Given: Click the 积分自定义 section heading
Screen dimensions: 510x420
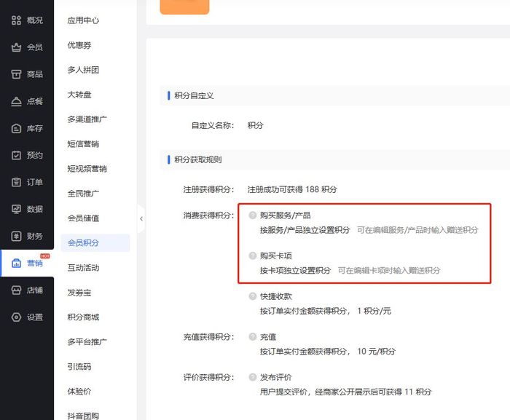Looking at the screenshot, I should tap(195, 95).
